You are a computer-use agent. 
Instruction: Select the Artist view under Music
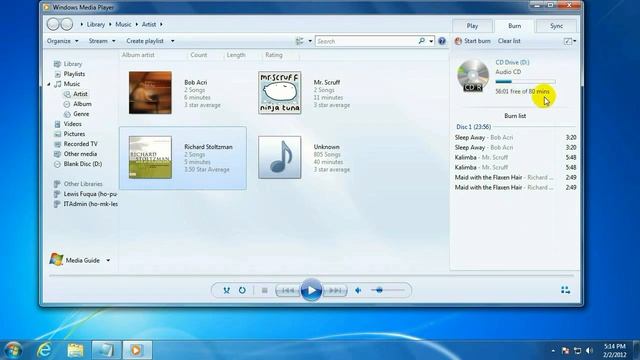click(x=80, y=94)
